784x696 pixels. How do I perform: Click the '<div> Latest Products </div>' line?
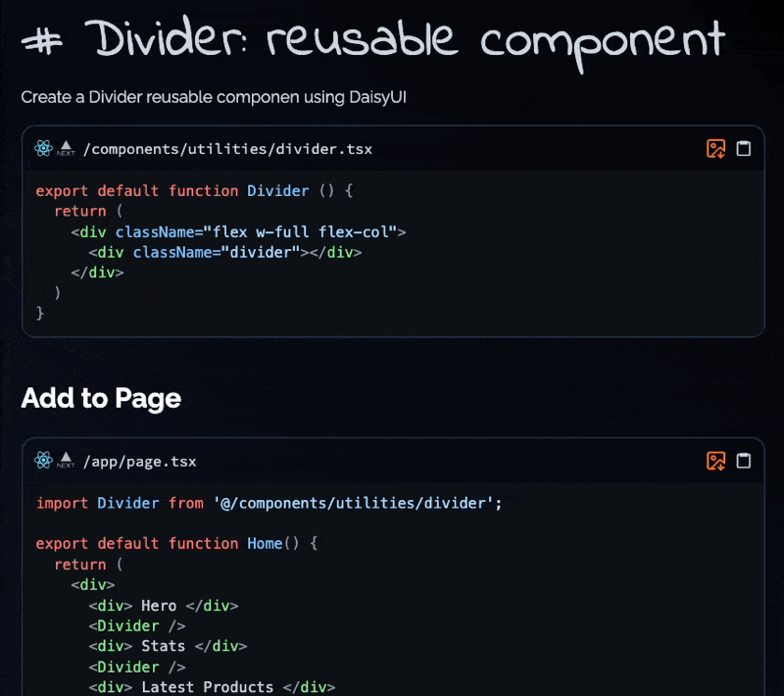pos(212,687)
